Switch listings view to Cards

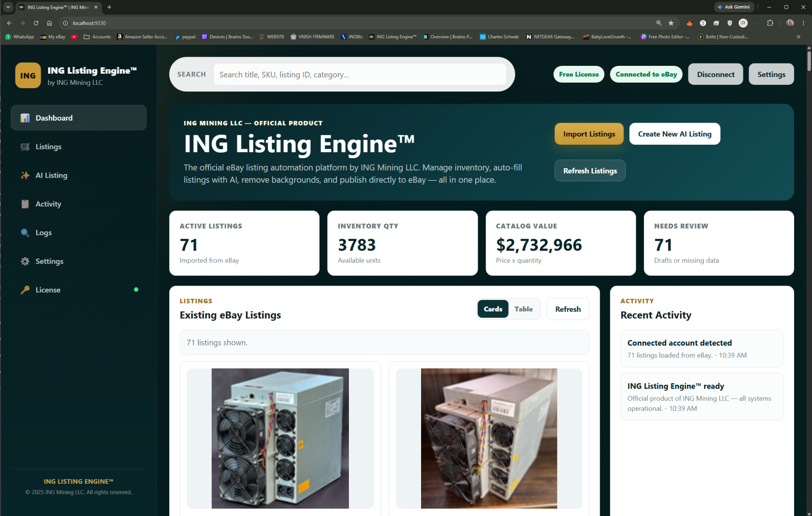pyautogui.click(x=493, y=309)
